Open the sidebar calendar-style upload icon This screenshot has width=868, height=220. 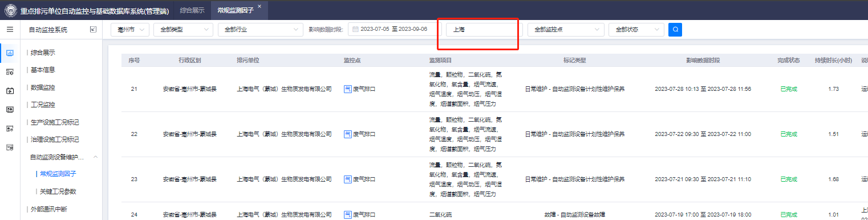[10, 90]
